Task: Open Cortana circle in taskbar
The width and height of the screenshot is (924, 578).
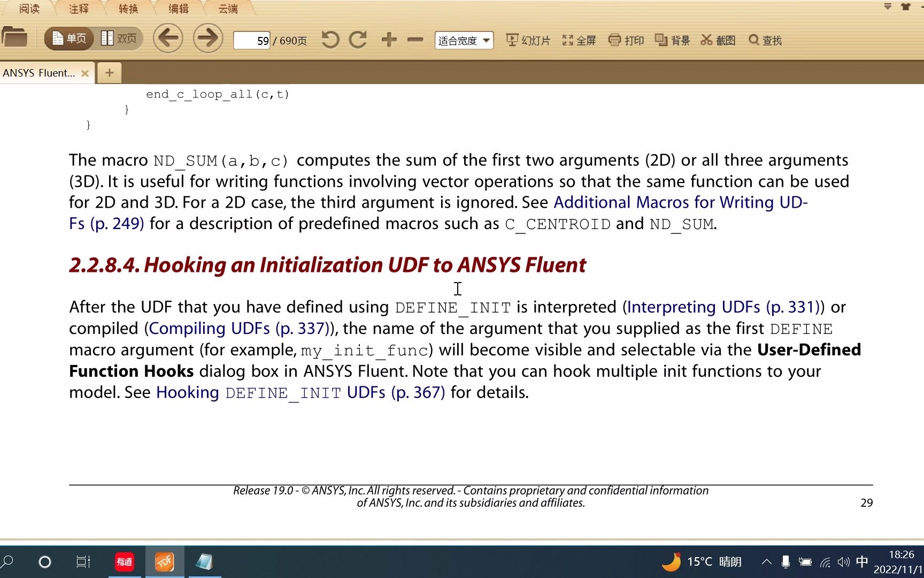Action: [x=45, y=561]
